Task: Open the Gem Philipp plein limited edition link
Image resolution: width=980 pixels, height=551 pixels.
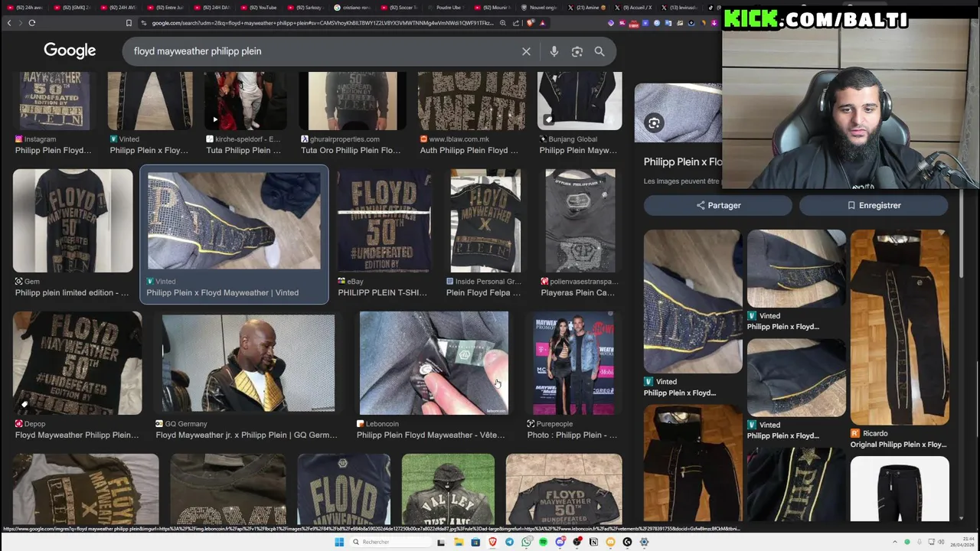Action: 72,292
